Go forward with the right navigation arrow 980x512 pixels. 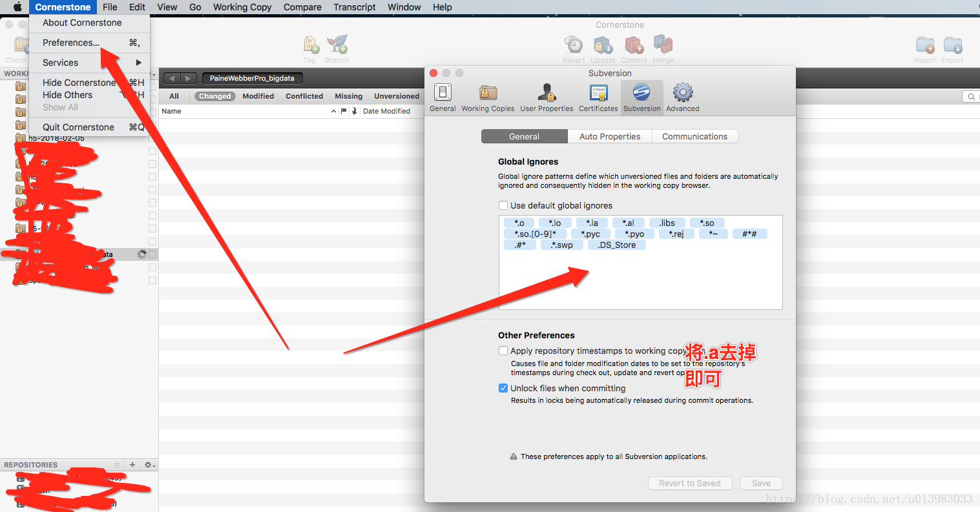[188, 78]
